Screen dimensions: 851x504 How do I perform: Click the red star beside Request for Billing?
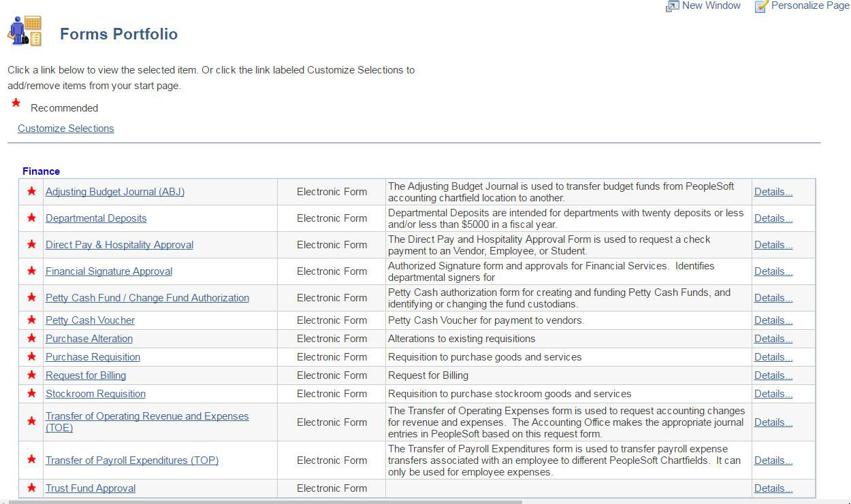tap(31, 375)
